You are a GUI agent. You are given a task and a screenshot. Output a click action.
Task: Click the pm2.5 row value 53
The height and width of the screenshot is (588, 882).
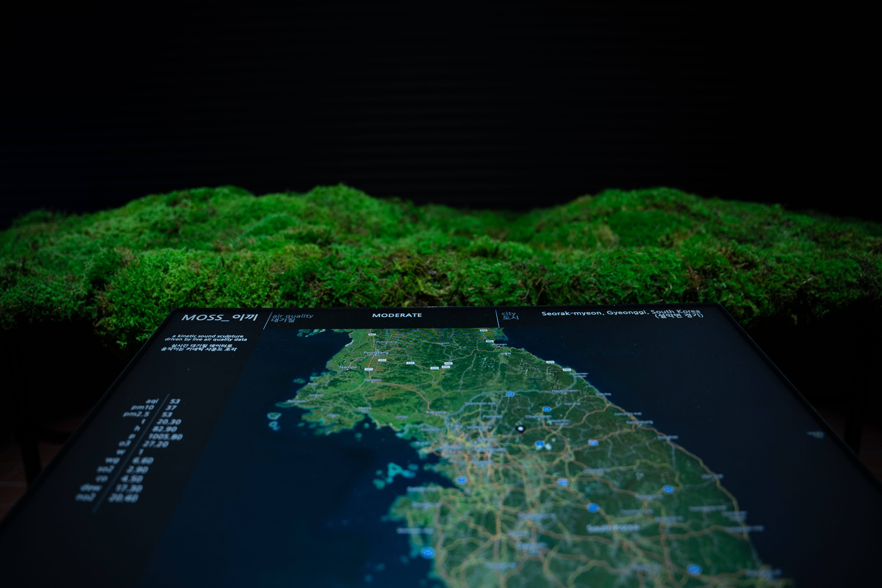[x=167, y=414]
